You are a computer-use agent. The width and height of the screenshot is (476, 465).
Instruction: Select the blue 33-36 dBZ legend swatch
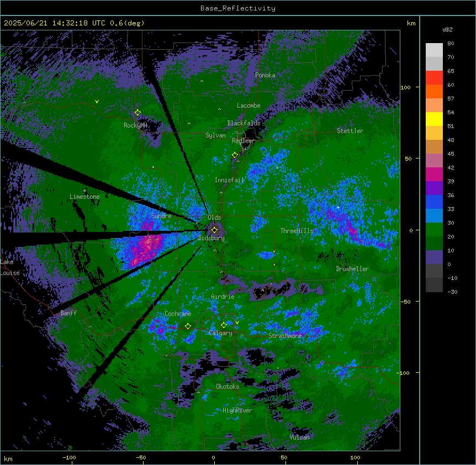pyautogui.click(x=434, y=202)
